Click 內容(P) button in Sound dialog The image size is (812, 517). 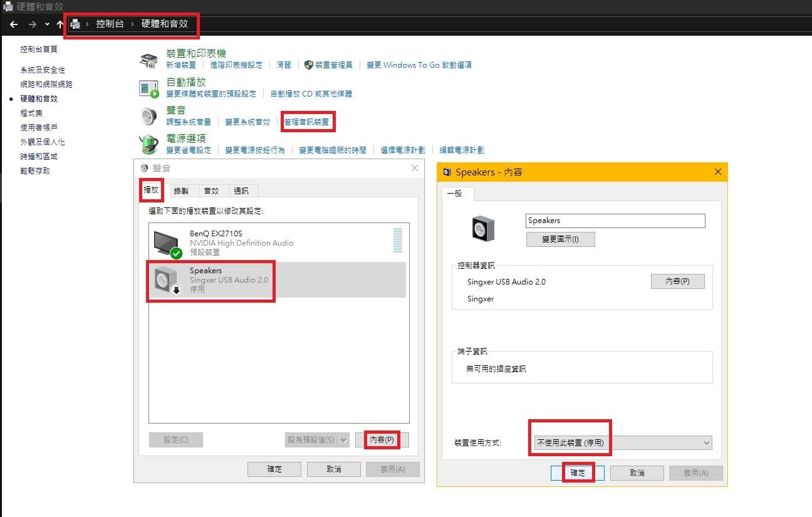point(382,440)
